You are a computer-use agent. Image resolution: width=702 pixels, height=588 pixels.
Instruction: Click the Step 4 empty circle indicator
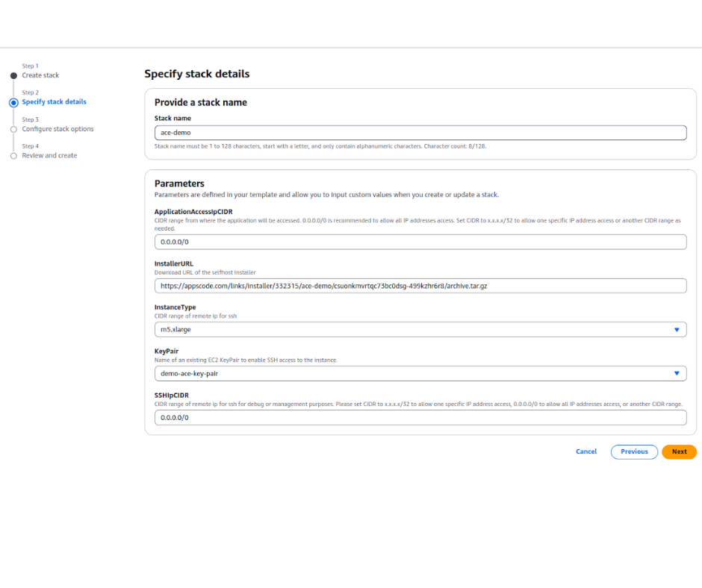13,156
